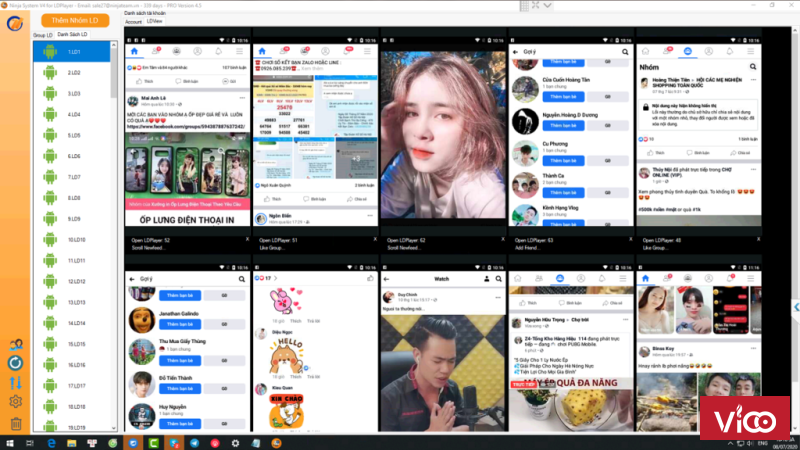Switch to the Account tab
The image size is (800, 450).
134,21
